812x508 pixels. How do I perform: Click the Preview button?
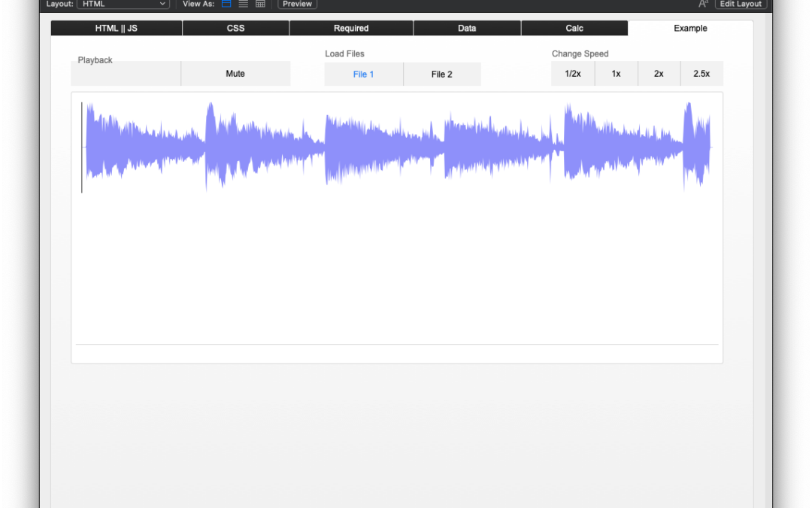click(297, 4)
